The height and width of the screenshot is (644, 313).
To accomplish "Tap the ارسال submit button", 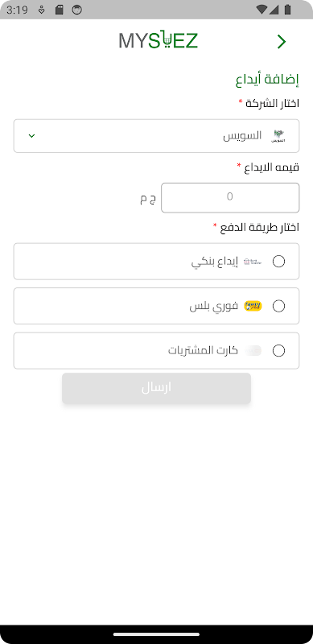I will [x=156, y=388].
